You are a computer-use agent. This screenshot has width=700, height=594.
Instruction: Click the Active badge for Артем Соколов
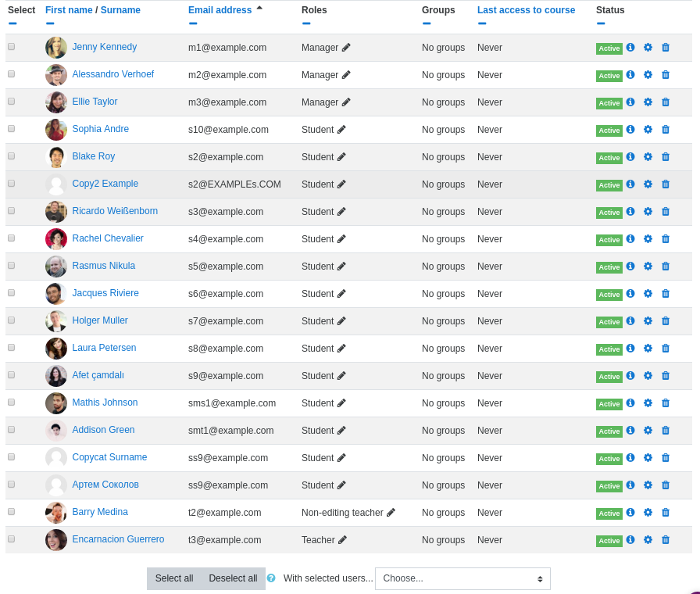[x=609, y=486]
